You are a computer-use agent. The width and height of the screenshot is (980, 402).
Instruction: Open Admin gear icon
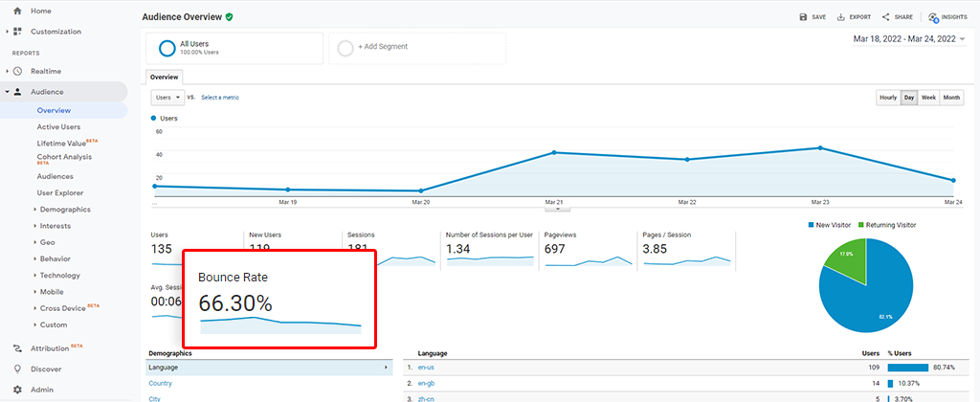click(x=17, y=390)
